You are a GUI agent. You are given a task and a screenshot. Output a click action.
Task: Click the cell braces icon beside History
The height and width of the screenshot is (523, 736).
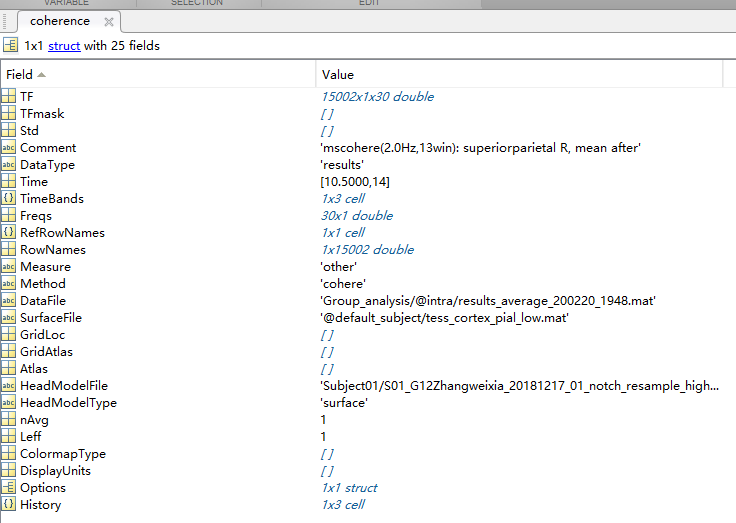[8, 504]
